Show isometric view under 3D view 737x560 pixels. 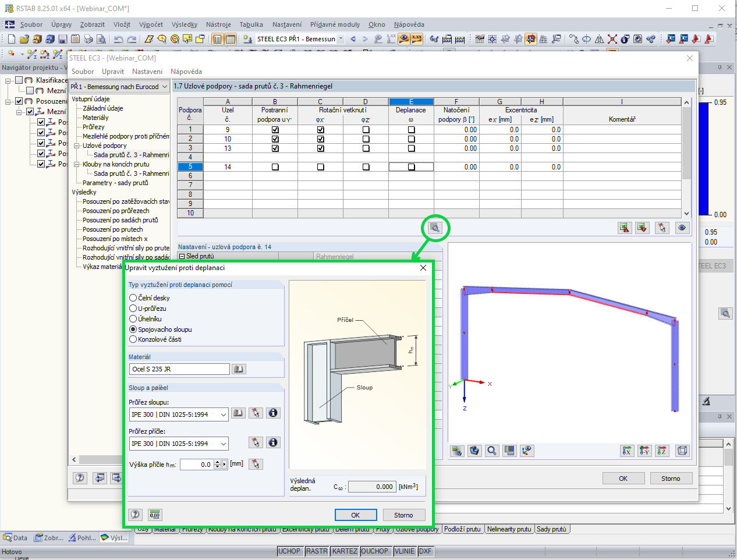(682, 451)
